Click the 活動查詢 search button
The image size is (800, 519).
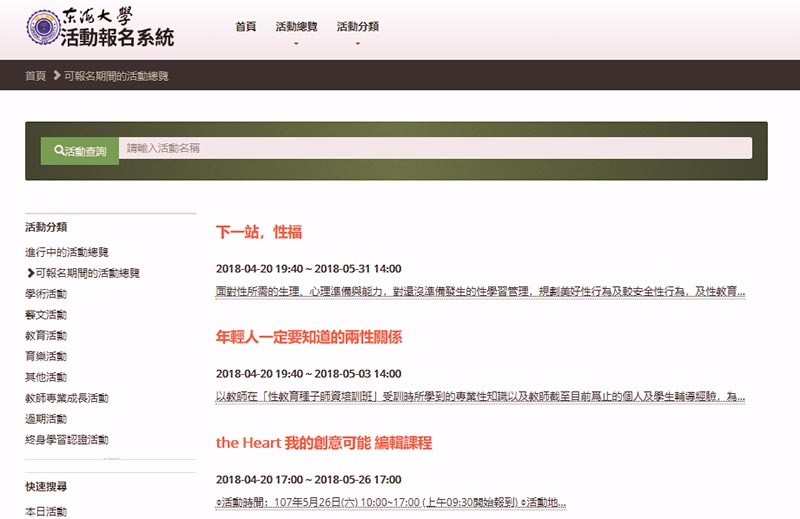coord(80,151)
